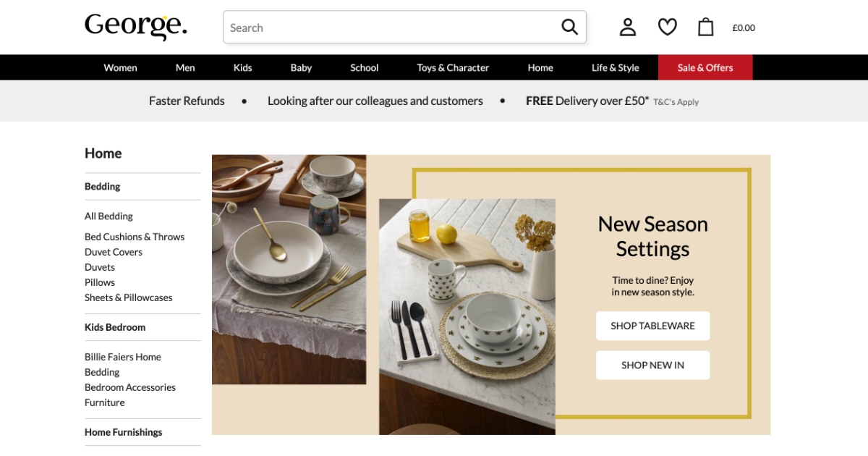Open the Kids menu

242,67
